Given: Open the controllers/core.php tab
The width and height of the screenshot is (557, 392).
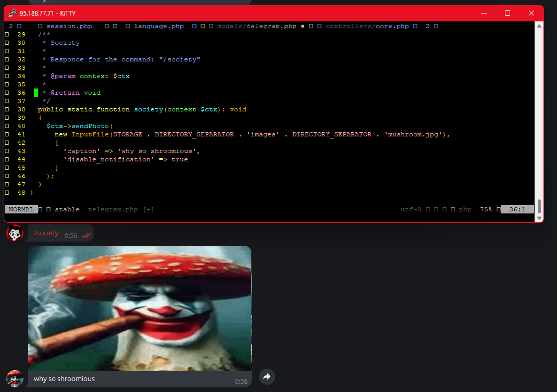Looking at the screenshot, I should coord(367,26).
